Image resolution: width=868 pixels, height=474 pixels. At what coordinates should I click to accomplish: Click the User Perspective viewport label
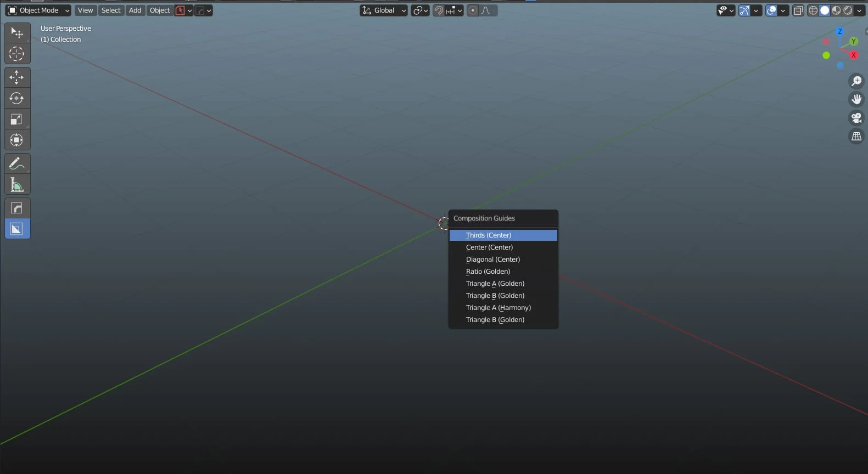66,29
